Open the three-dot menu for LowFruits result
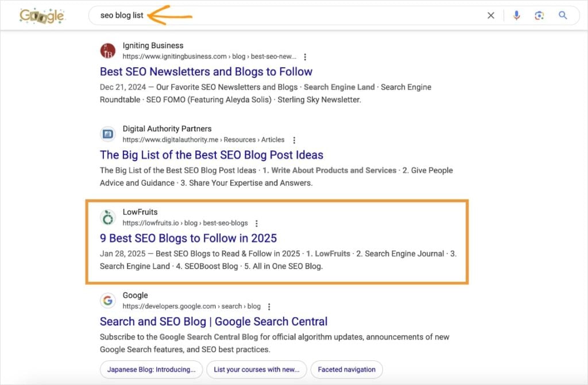 [x=256, y=223]
